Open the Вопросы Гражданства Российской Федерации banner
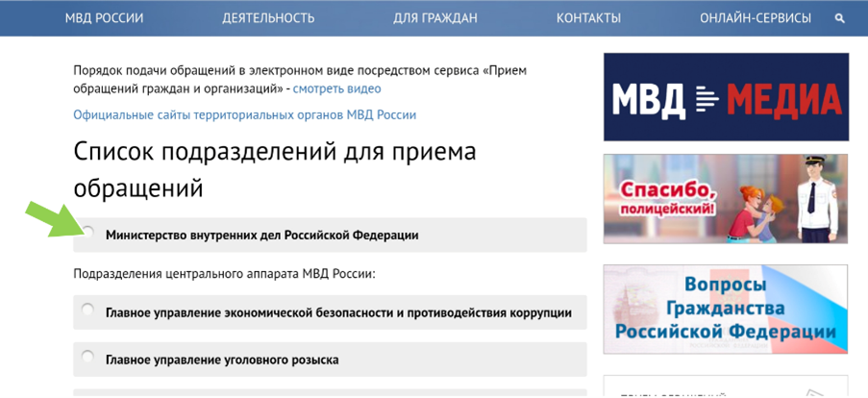This screenshot has height=398, width=868. [726, 310]
